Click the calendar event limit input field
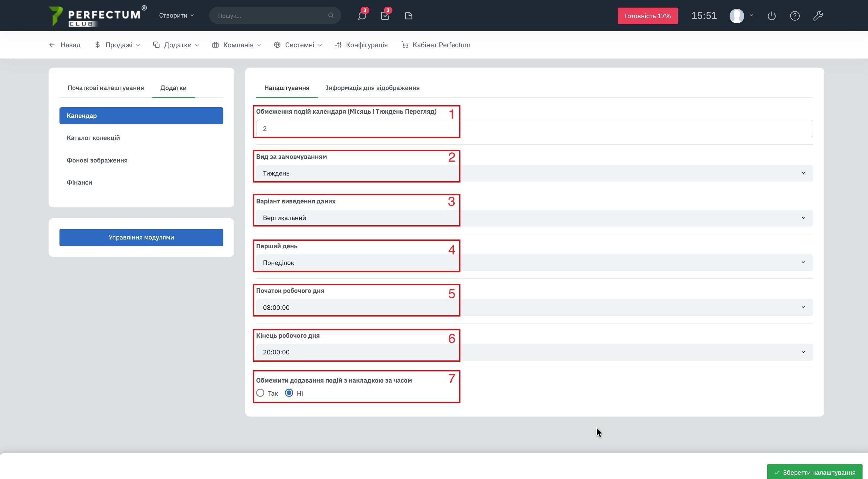 click(534, 129)
